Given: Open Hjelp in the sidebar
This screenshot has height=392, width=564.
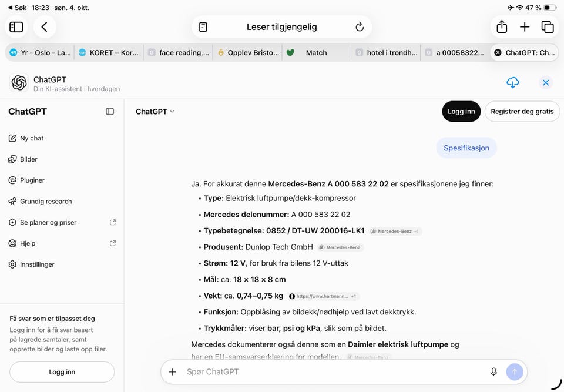Looking at the screenshot, I should 62,243.
